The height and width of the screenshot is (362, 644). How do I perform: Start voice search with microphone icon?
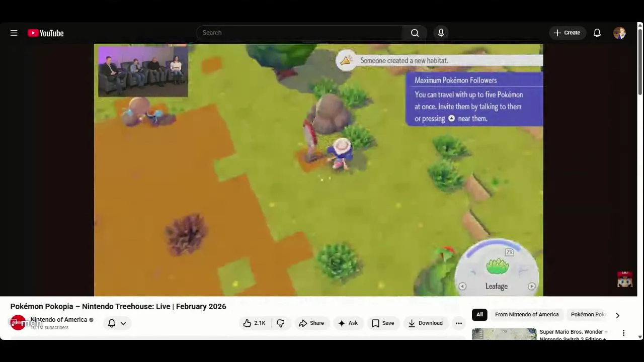pyautogui.click(x=441, y=33)
